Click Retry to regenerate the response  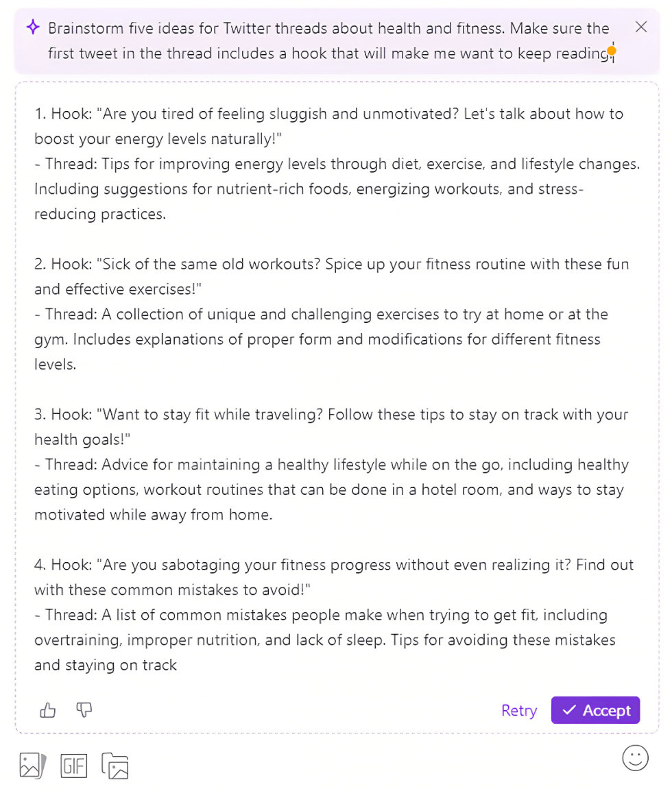coord(518,711)
